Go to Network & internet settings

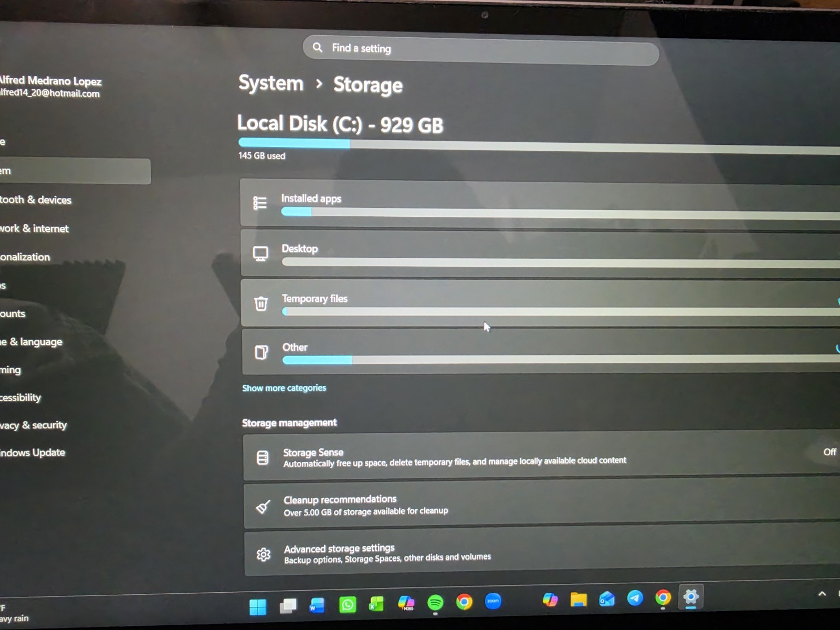(x=34, y=228)
